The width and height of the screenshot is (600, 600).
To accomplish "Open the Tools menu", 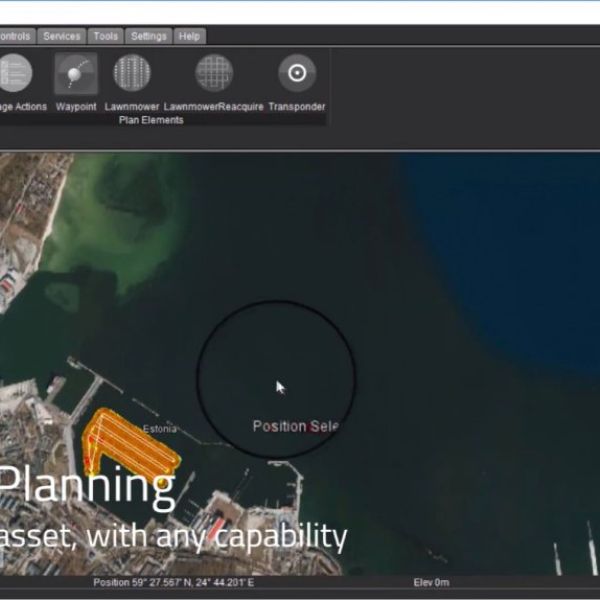I will pyautogui.click(x=106, y=36).
